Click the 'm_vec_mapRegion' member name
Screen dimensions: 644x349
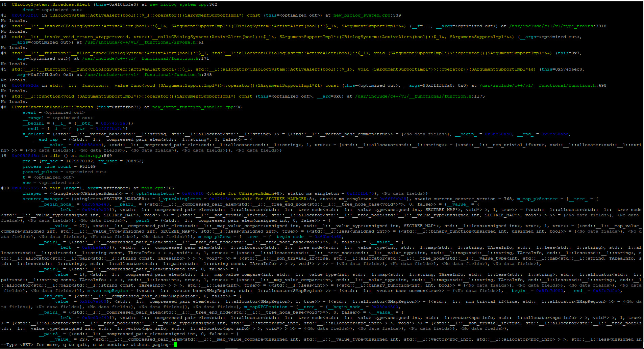click(x=108, y=291)
